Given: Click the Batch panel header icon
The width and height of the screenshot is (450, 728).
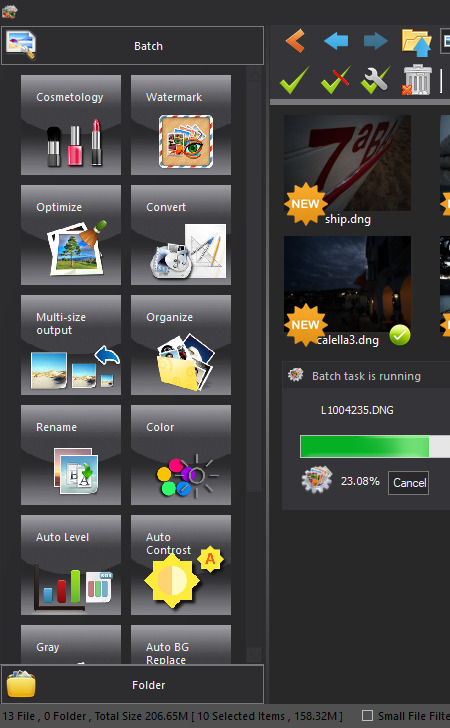Looking at the screenshot, I should click(x=20, y=45).
